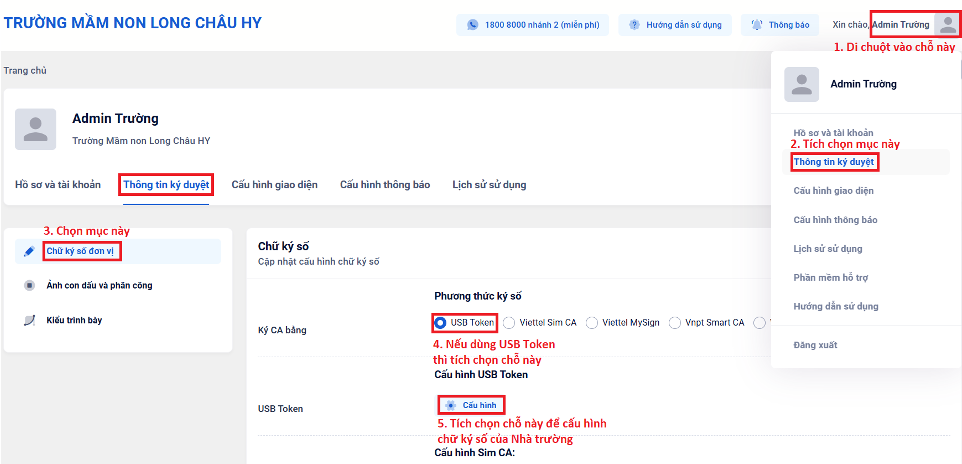Image resolution: width=962 pixels, height=464 pixels.
Task: Click the Trang chủ breadcrumb link
Action: point(25,71)
